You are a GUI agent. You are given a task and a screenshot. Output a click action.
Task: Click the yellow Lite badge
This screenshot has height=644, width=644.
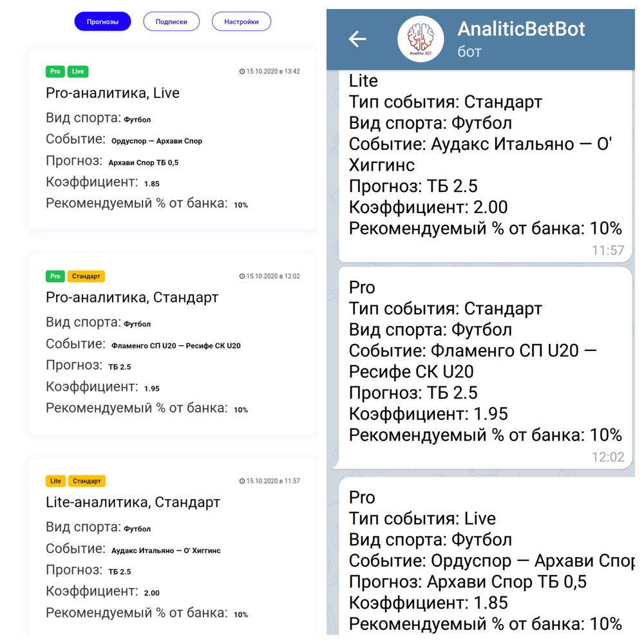point(55,481)
